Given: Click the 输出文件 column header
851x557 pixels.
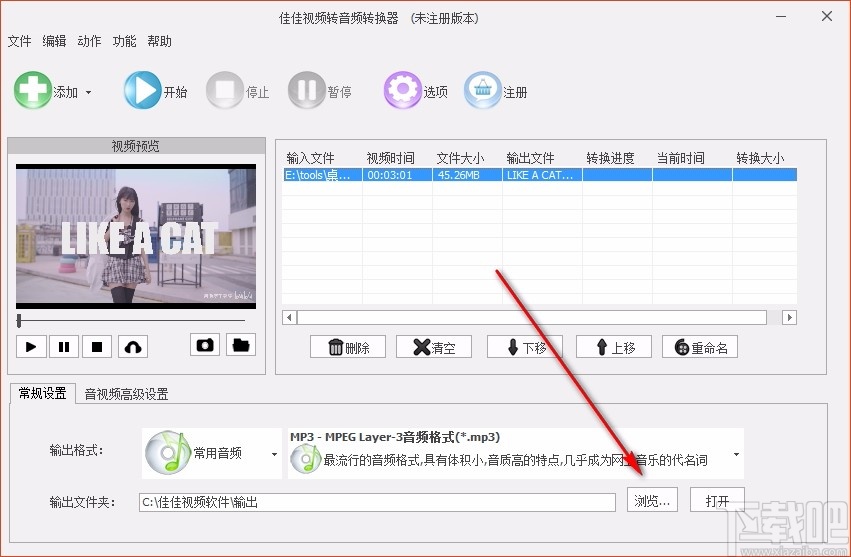Looking at the screenshot, I should [530, 158].
